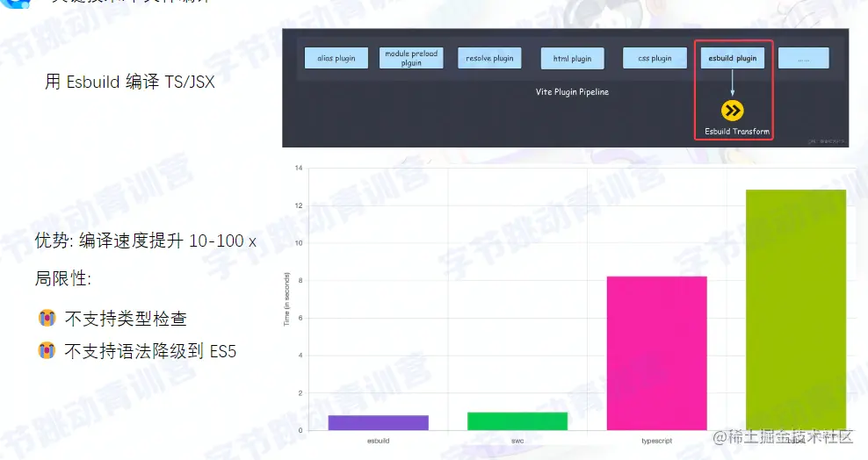Click the 'typescript' x-axis label

coord(656,441)
